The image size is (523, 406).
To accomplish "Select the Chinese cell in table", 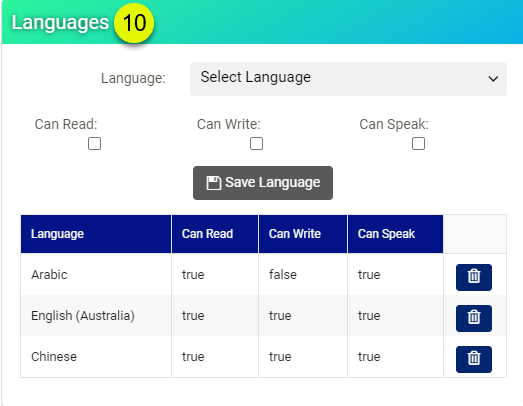I will [x=54, y=357].
